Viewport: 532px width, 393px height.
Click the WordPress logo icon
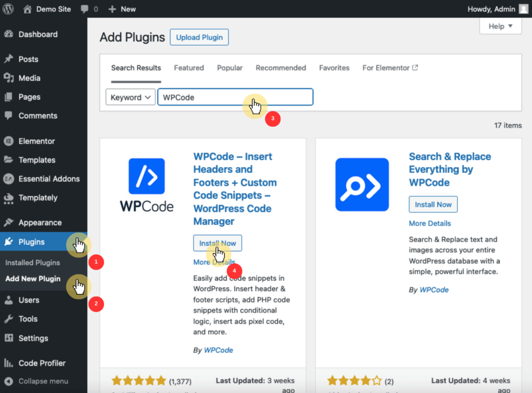tap(8, 9)
